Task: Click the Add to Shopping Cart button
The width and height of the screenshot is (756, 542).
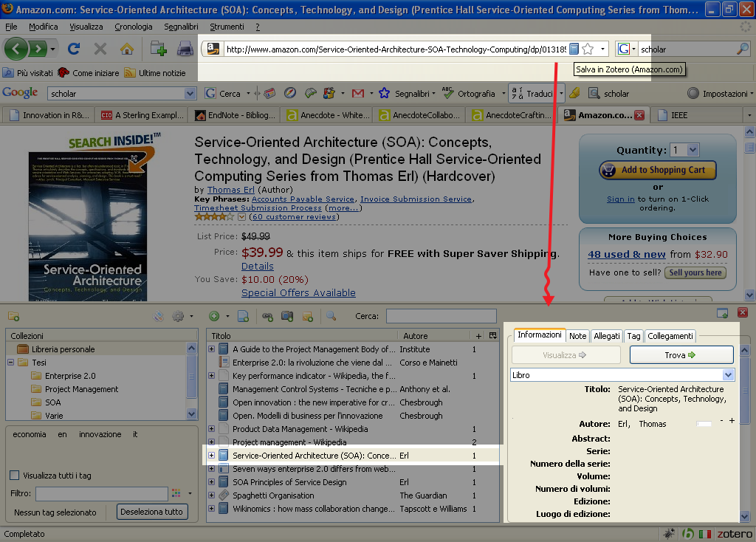Action: click(x=658, y=170)
